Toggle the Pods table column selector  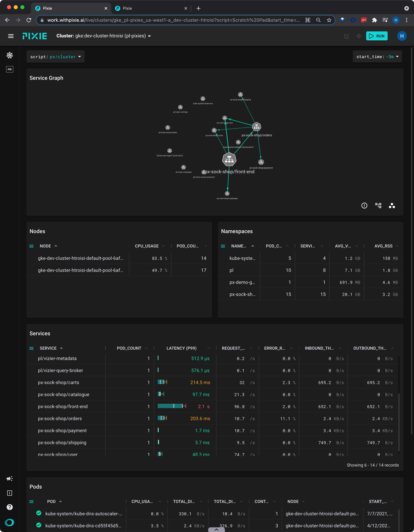click(31, 502)
